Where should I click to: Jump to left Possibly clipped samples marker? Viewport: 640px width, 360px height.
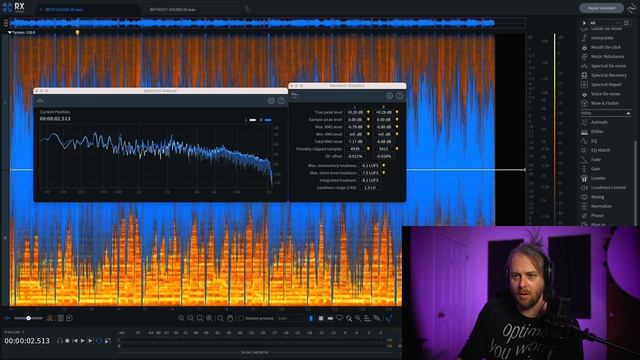[369, 149]
